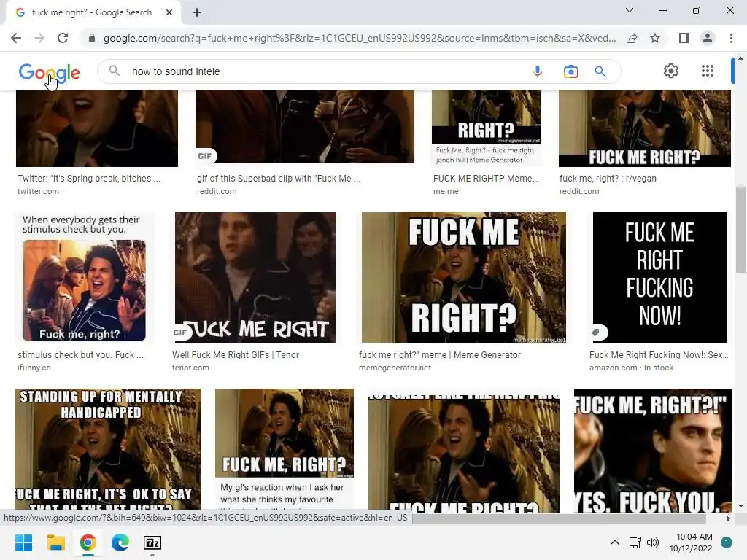Launch Microsoft Edge from taskbar
Image resolution: width=747 pixels, height=560 pixels.
point(120,542)
